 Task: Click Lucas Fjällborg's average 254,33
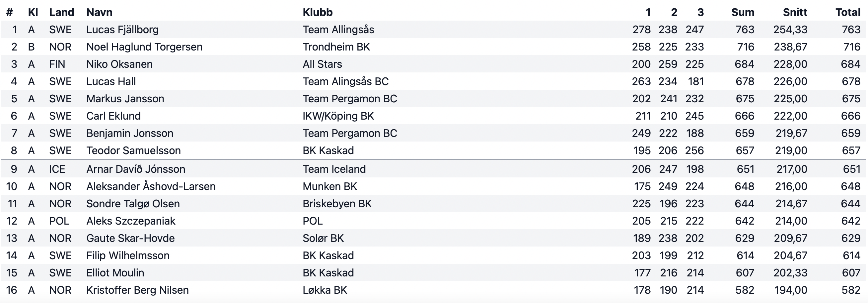790,30
